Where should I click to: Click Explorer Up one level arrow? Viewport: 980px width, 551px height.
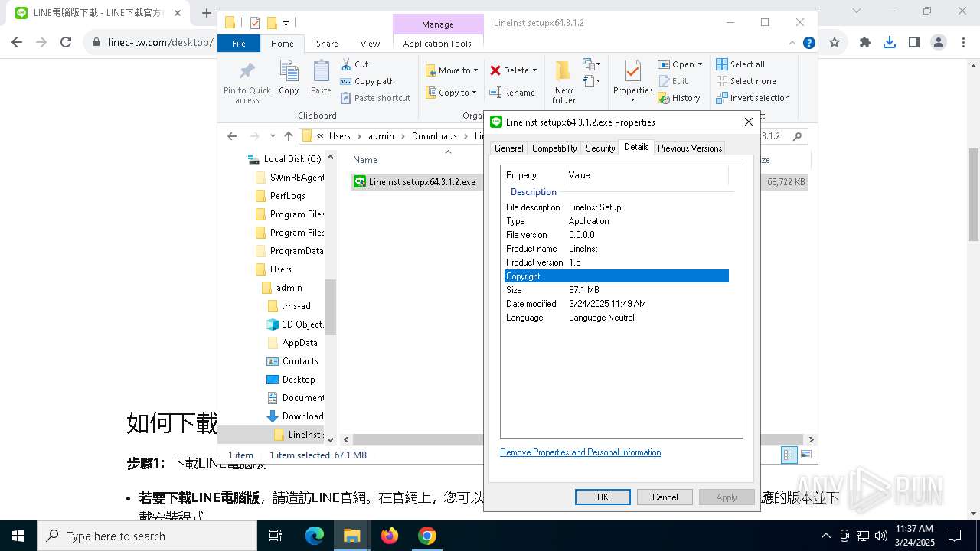pos(288,136)
